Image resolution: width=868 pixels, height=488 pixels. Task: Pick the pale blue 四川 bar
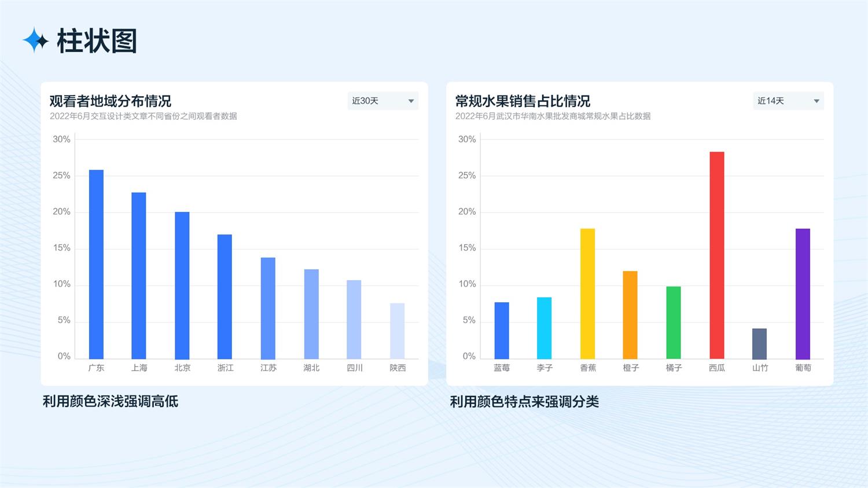[354, 320]
